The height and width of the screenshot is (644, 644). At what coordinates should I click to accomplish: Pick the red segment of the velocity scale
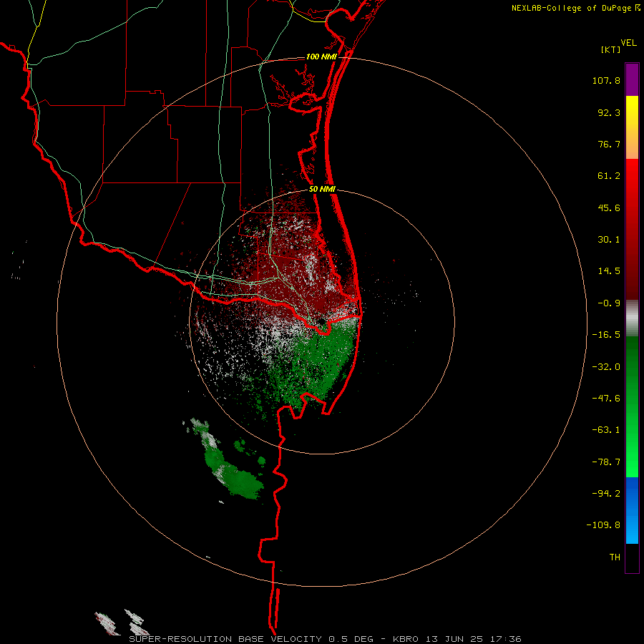[x=632, y=229]
